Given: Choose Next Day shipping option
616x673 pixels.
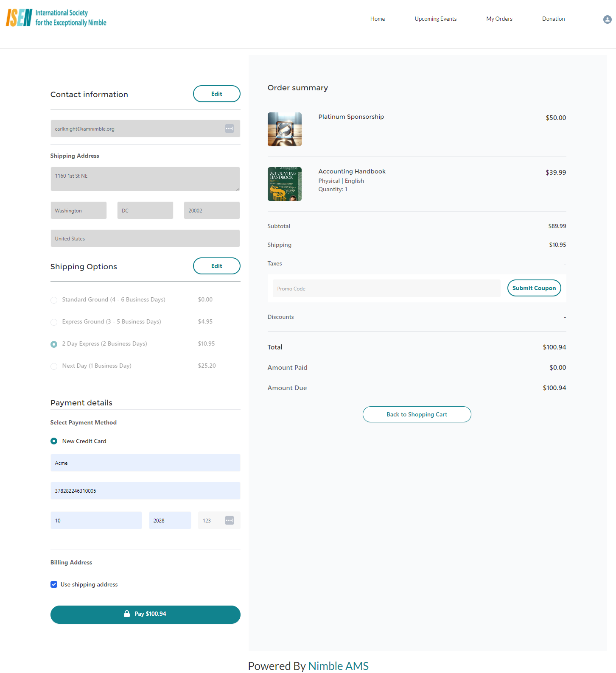Looking at the screenshot, I should coord(54,366).
